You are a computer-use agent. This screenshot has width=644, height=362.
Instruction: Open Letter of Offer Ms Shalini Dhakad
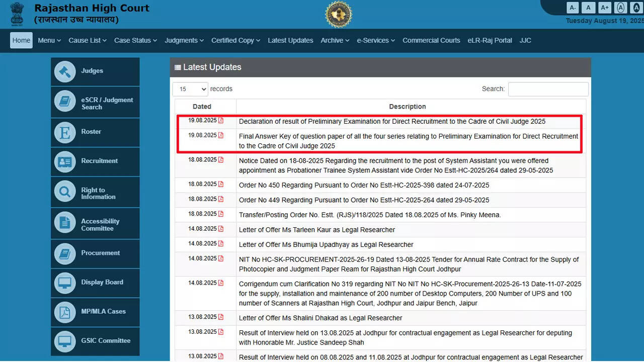(x=320, y=318)
